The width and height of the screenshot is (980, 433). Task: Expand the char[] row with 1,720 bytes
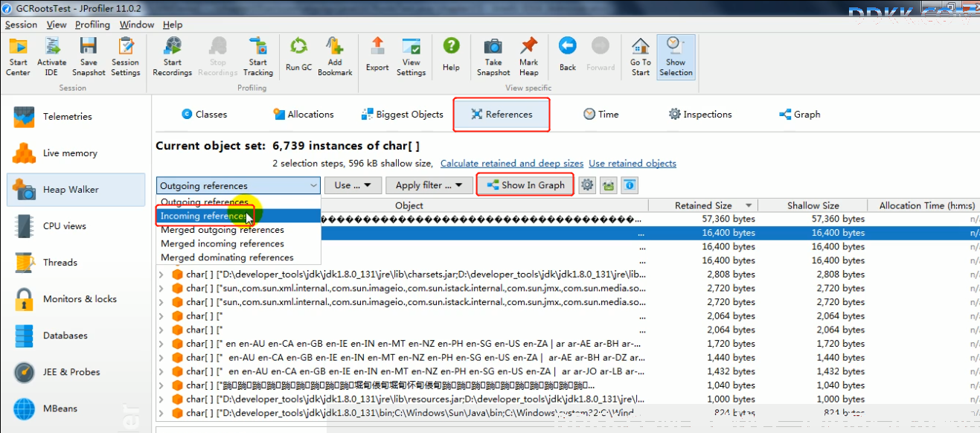(161, 344)
